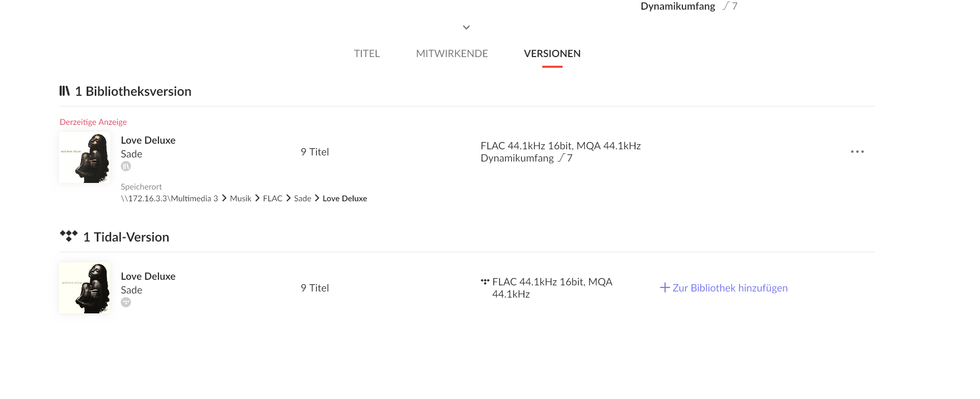
Task: Open the FLAC folder in storage path
Action: [273, 199]
